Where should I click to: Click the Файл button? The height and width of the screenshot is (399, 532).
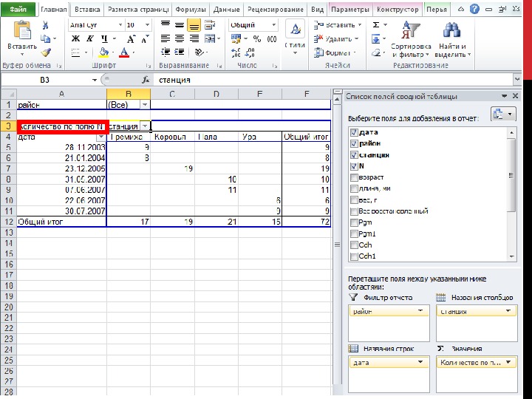click(19, 10)
